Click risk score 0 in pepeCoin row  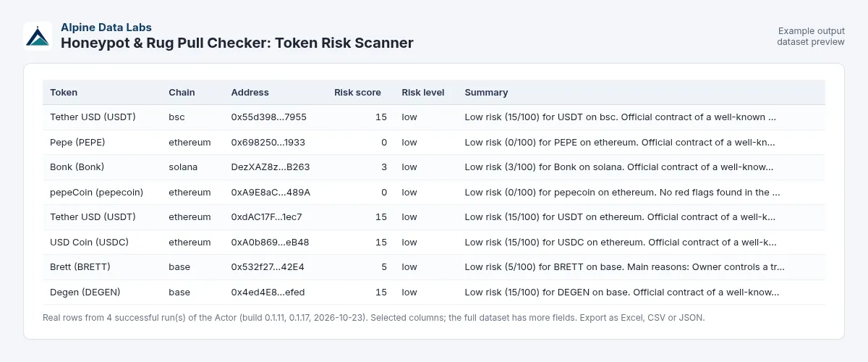point(384,193)
